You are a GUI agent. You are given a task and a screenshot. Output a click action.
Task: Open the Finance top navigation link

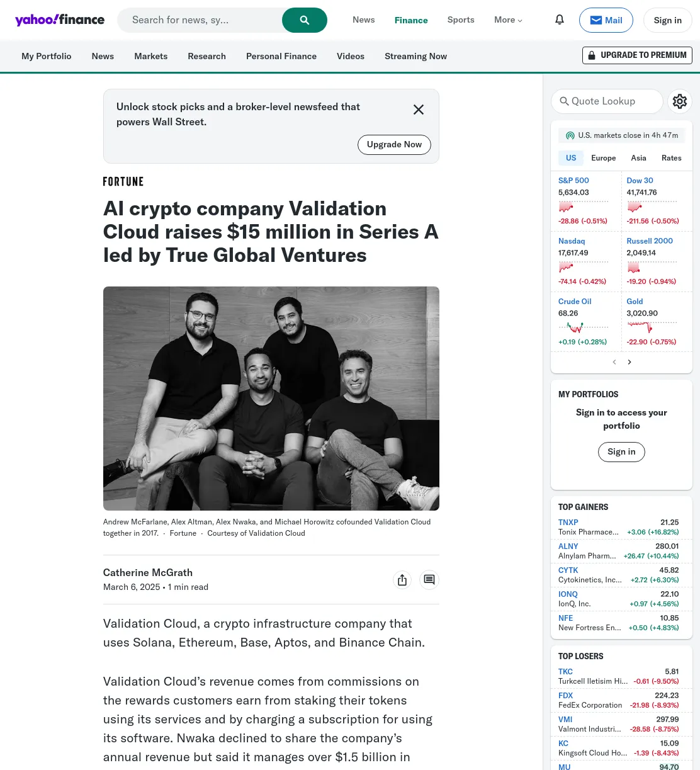(x=411, y=20)
